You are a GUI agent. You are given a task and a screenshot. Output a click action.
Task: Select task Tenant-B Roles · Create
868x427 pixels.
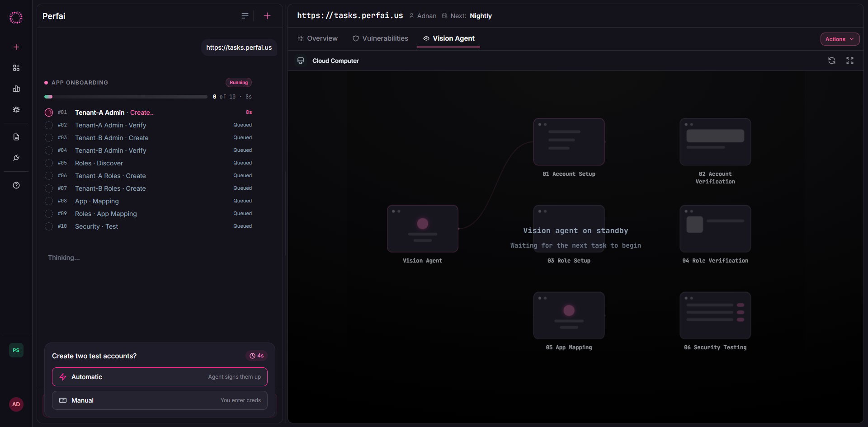(148, 188)
